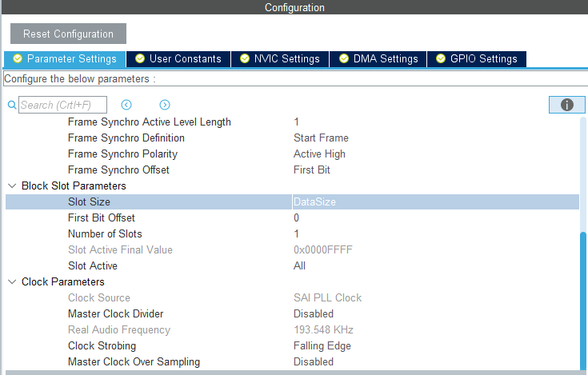Screen dimensions: 588x375
Task: Click the info button icon
Action: coord(567,105)
